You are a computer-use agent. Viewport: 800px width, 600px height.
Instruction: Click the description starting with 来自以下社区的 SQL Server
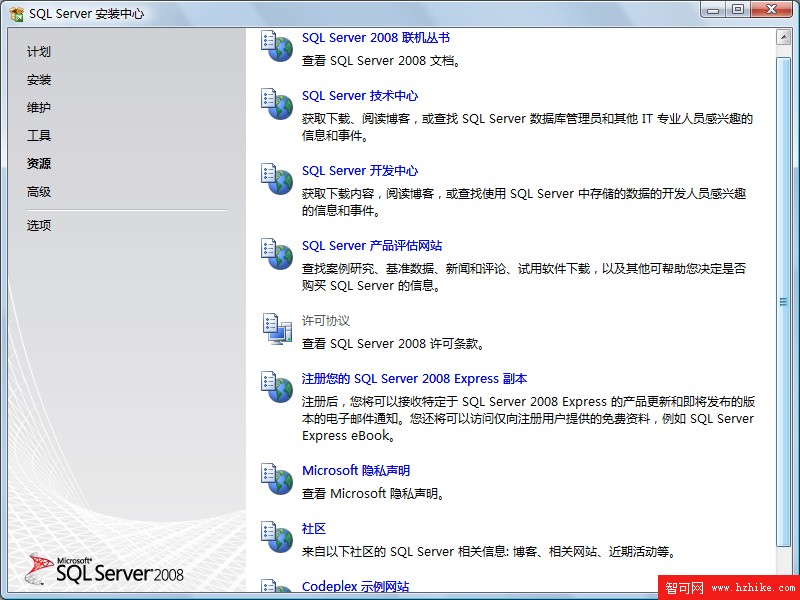[489, 552]
